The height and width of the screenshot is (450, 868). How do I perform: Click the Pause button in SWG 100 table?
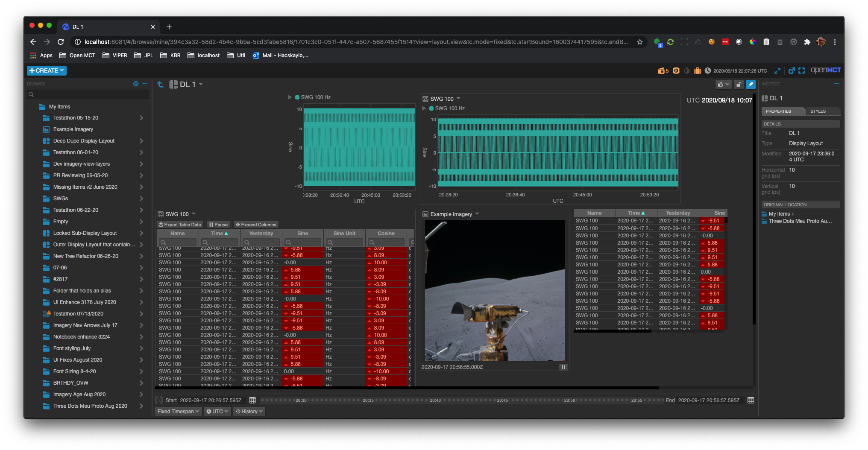coord(218,225)
